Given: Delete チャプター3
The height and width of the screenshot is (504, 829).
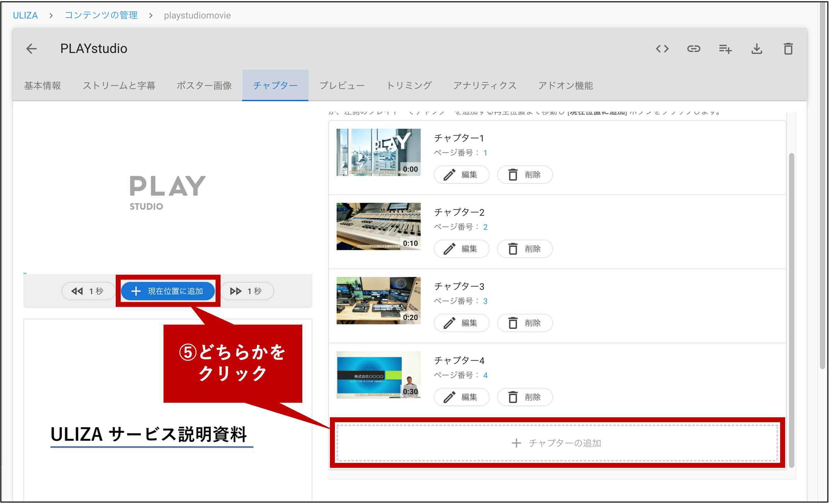Looking at the screenshot, I should pyautogui.click(x=525, y=323).
